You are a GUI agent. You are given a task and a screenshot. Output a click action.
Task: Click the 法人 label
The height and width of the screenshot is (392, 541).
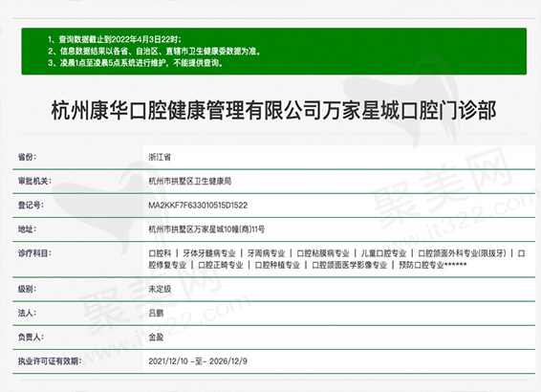point(27,313)
